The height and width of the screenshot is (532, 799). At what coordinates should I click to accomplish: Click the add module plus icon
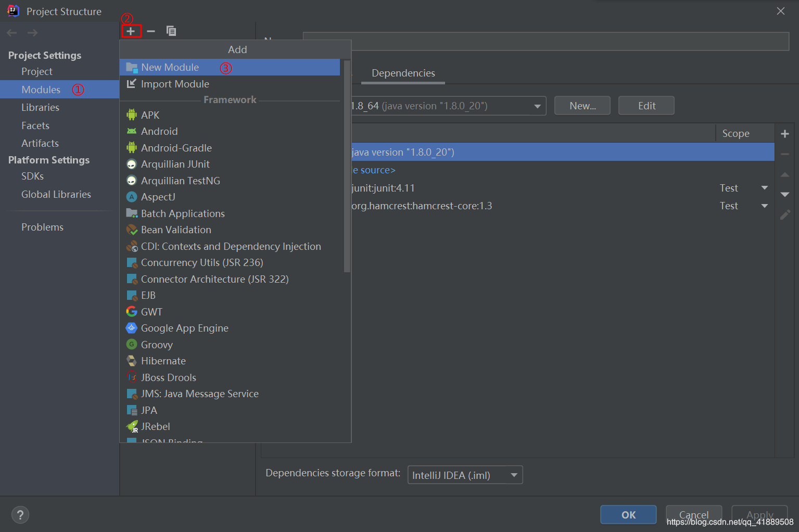coord(131,31)
